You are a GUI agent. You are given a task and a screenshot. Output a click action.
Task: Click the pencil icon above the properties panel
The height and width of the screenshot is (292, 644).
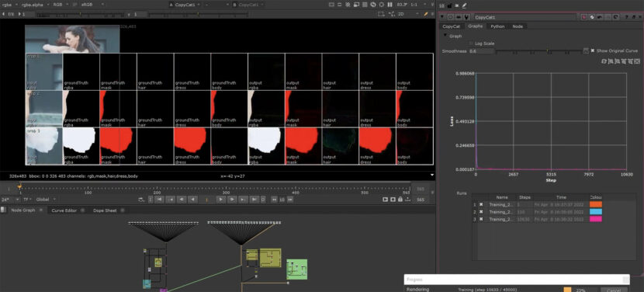tap(464, 5)
